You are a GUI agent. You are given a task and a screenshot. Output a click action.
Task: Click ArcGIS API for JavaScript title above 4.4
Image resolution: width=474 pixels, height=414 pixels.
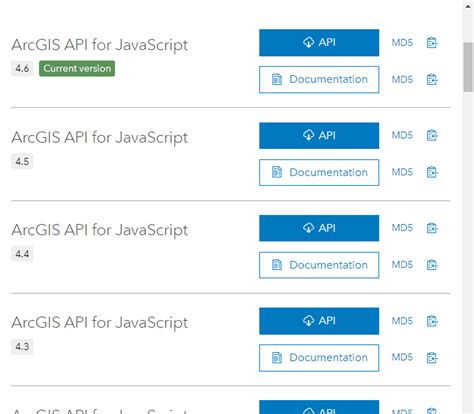(x=100, y=230)
